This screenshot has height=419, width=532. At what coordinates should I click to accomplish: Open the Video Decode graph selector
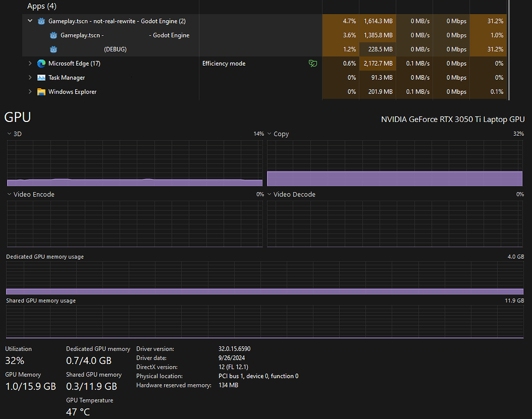pos(269,194)
